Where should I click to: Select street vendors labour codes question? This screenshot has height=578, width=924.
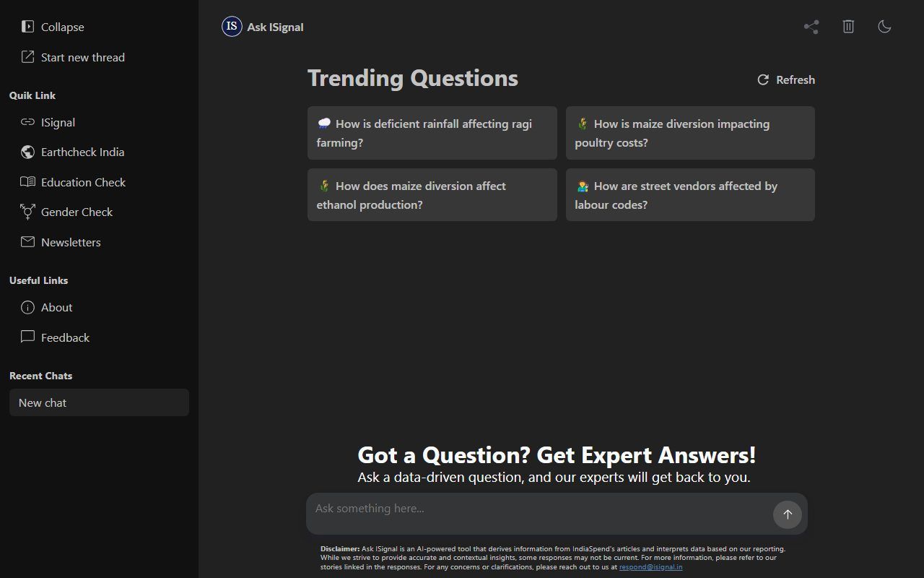(690, 195)
